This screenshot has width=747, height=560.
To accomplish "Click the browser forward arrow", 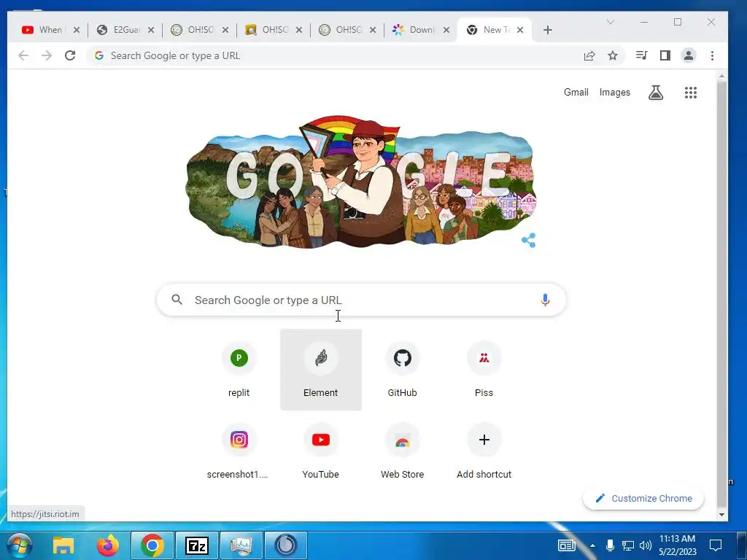I will click(46, 55).
